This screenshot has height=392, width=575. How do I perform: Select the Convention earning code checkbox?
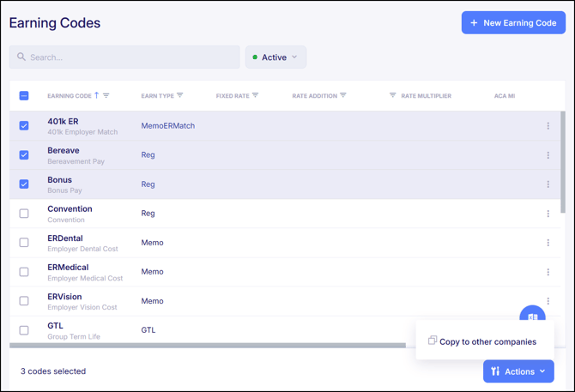(x=24, y=214)
